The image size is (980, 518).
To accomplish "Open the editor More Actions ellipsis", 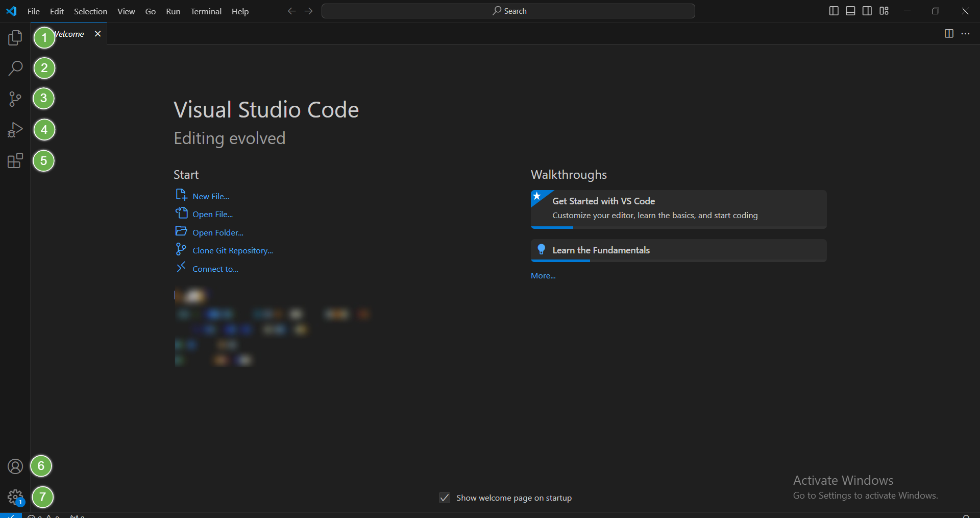I will [x=966, y=34].
